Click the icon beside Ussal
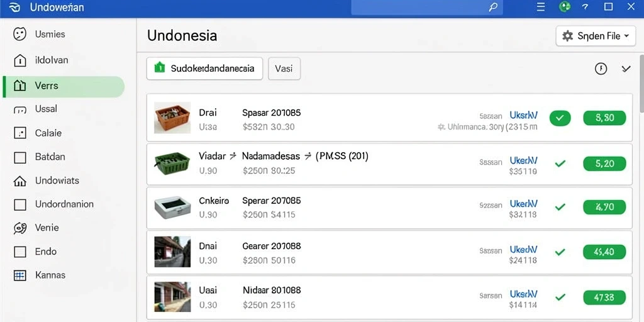644x322 pixels. [19, 110]
